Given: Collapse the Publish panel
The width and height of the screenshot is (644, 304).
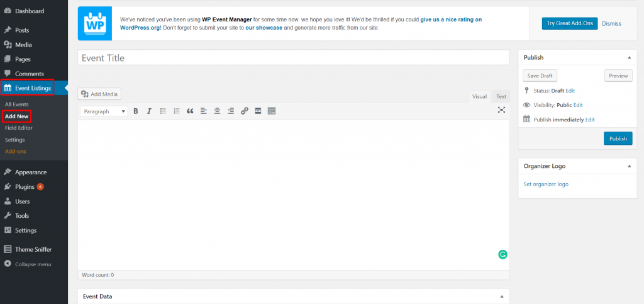Looking at the screenshot, I should point(629,57).
